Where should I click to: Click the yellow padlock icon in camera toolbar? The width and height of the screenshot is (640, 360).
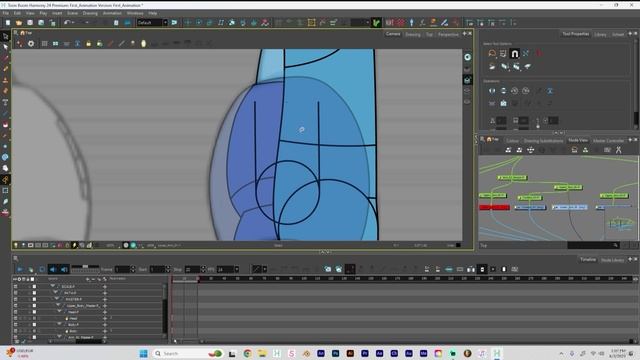click(89, 44)
